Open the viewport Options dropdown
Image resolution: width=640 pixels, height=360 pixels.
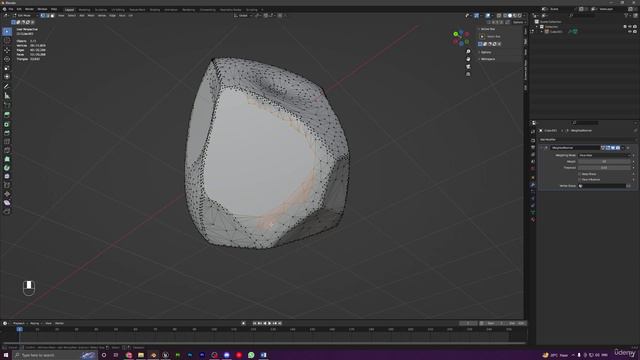[x=518, y=22]
